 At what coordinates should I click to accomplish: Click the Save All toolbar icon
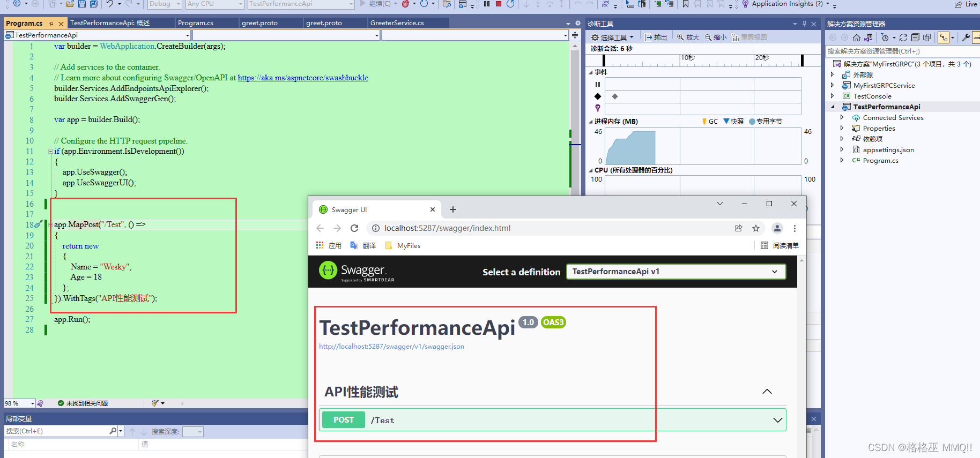click(93, 4)
